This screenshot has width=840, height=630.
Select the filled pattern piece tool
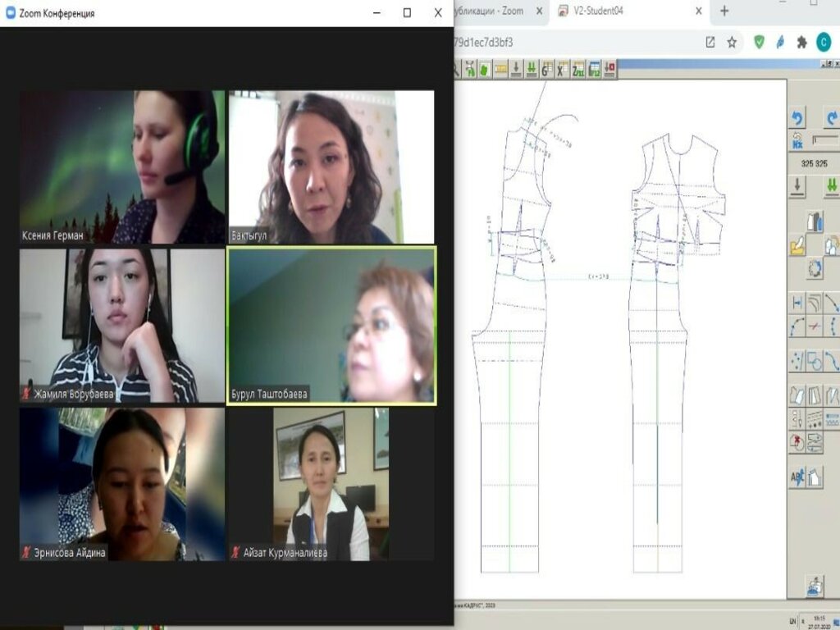(x=797, y=396)
